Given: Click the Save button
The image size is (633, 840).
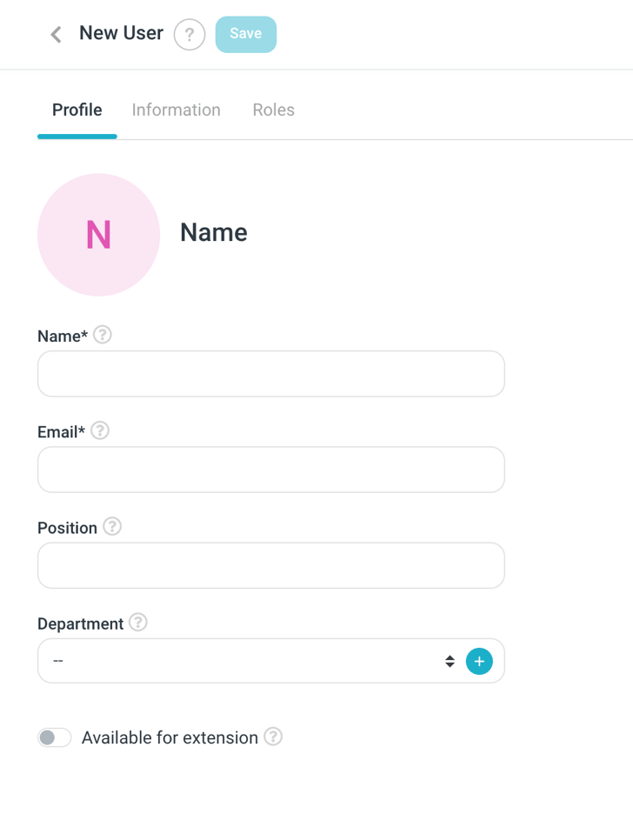Looking at the screenshot, I should coord(246,34).
